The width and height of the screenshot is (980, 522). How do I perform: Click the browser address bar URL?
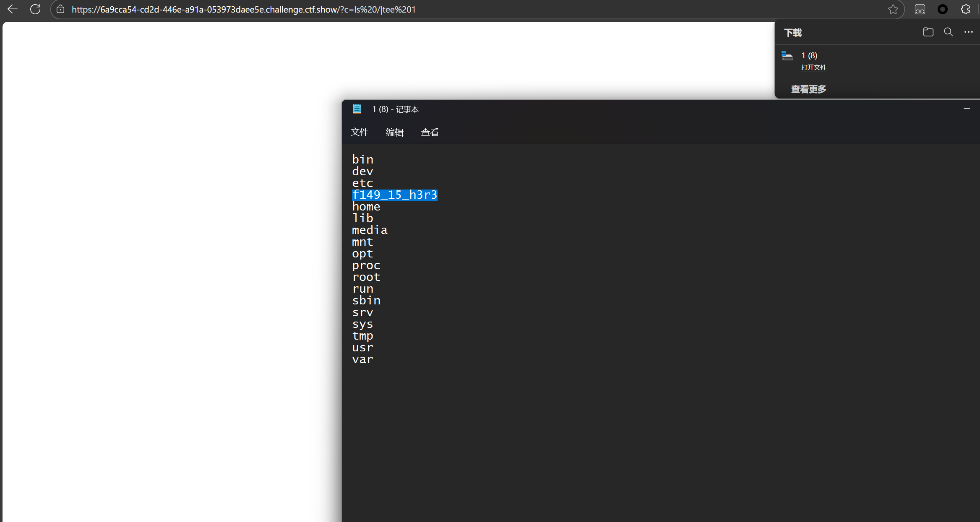pos(243,9)
